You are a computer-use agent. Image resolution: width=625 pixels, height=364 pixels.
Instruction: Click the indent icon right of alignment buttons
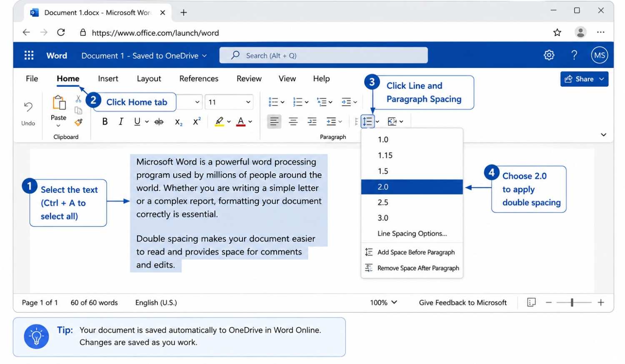point(331,122)
